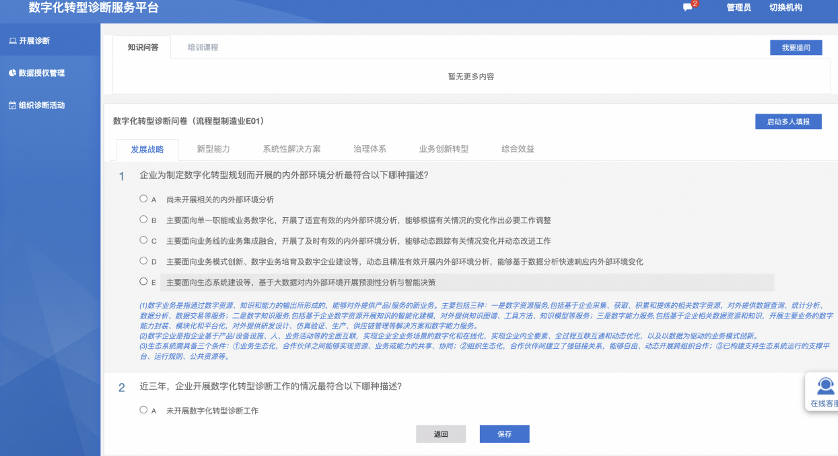This screenshot has height=456, width=838.
Task: Click the answer text 未开展数字化转型诊断工作
Action: click(x=212, y=411)
